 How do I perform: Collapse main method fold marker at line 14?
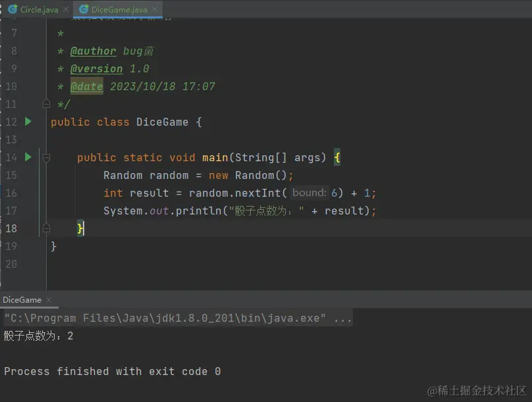point(47,158)
